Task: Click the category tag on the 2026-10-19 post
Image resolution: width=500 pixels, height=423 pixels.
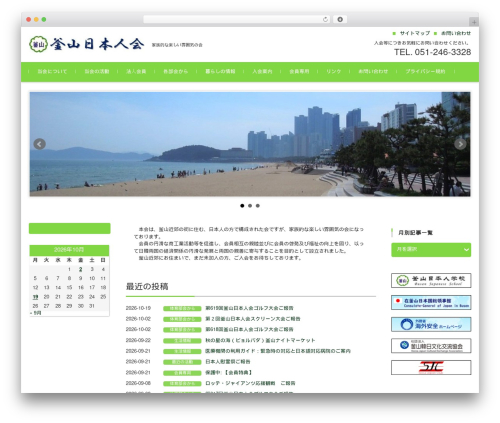Action: pyautogui.click(x=182, y=308)
